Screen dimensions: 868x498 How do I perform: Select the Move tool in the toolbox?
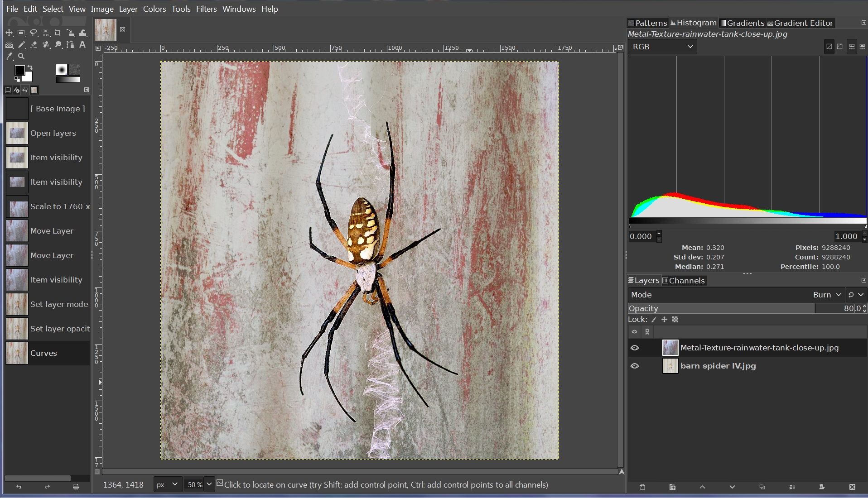point(9,33)
